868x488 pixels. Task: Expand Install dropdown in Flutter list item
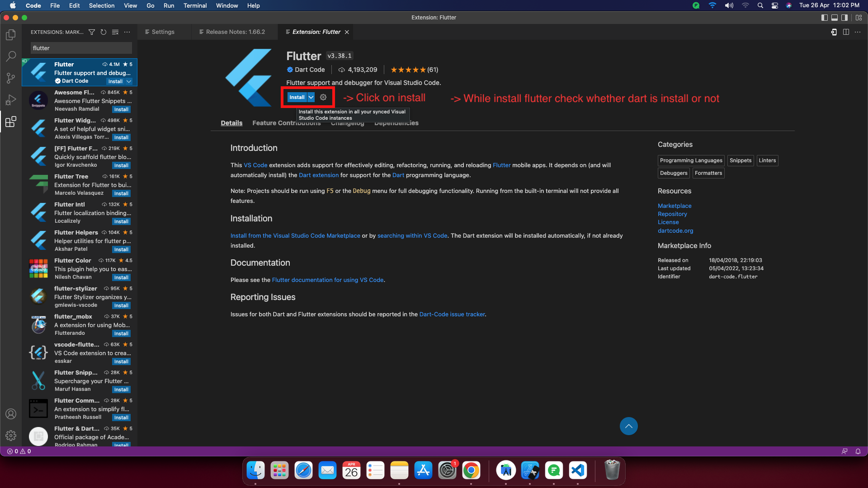(x=129, y=81)
